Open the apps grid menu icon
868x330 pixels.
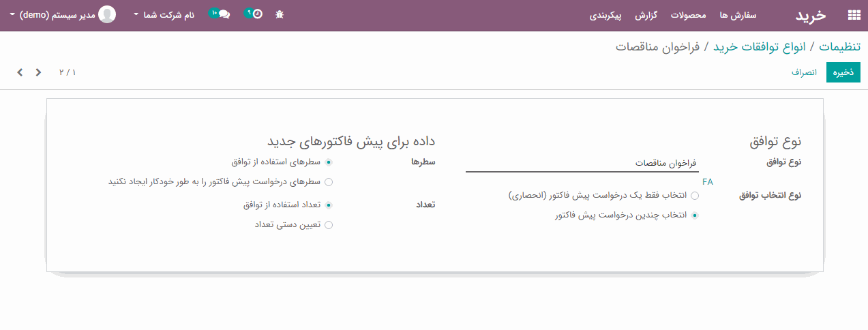pyautogui.click(x=853, y=15)
